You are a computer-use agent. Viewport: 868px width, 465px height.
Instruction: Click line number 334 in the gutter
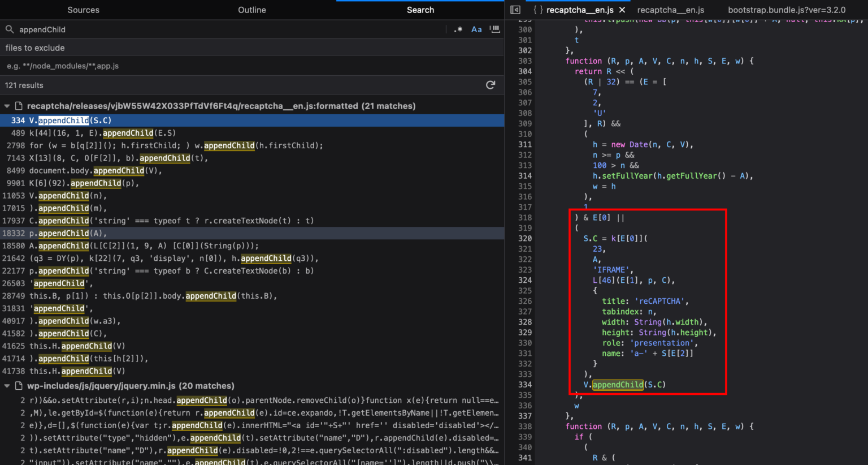[525, 385]
